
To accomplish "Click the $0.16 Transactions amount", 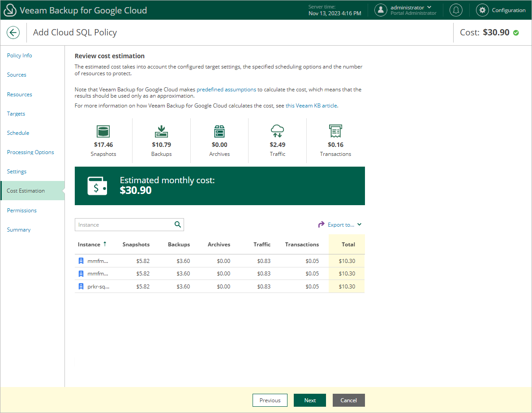I will [x=335, y=145].
